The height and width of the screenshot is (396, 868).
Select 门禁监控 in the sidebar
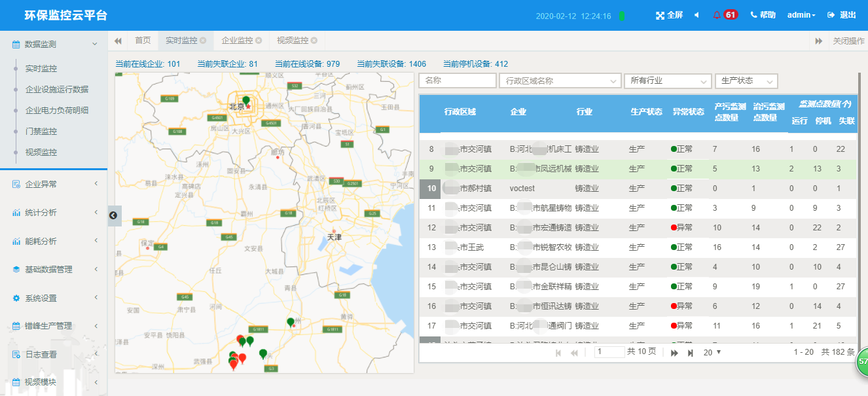pyautogui.click(x=41, y=132)
